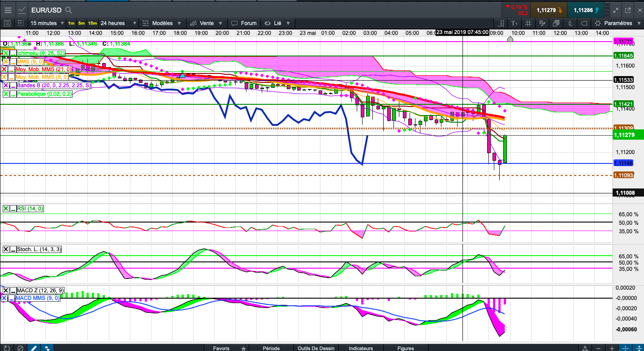The height and width of the screenshot is (351, 644).
Task: Open the 15 minutes timeframe dropdown
Action: pos(46,23)
